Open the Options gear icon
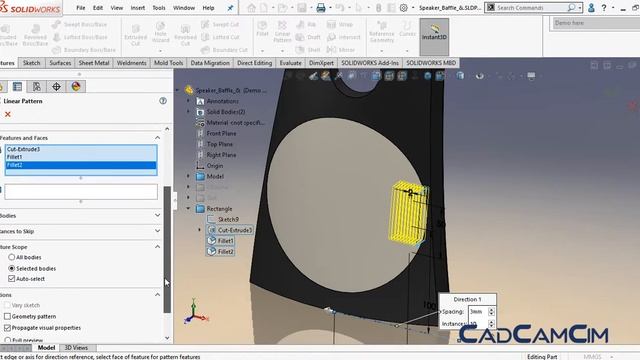This screenshot has width=640, height=360. point(403,8)
